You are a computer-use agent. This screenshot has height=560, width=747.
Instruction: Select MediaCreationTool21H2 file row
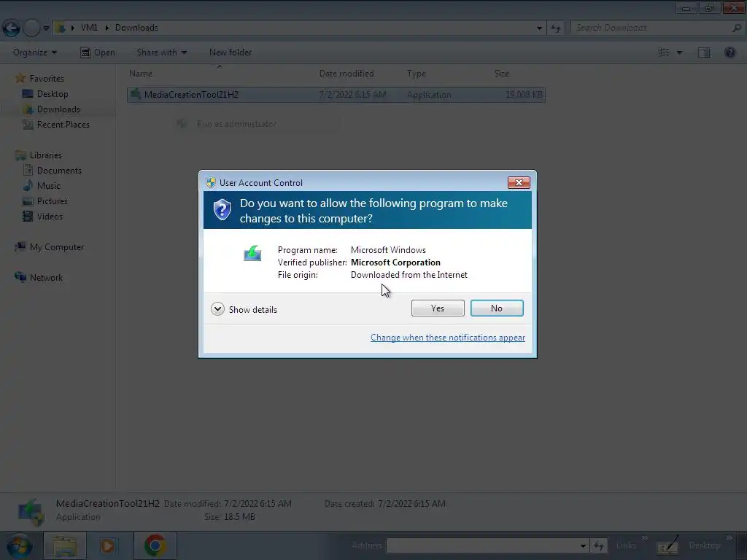[336, 94]
